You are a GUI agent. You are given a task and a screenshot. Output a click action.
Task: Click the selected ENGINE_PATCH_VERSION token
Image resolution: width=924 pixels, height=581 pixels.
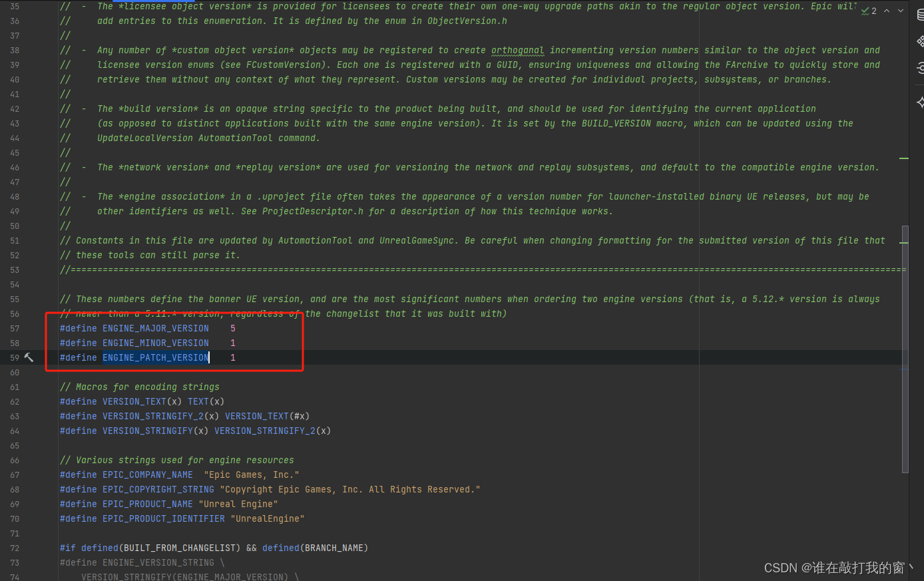pos(156,357)
